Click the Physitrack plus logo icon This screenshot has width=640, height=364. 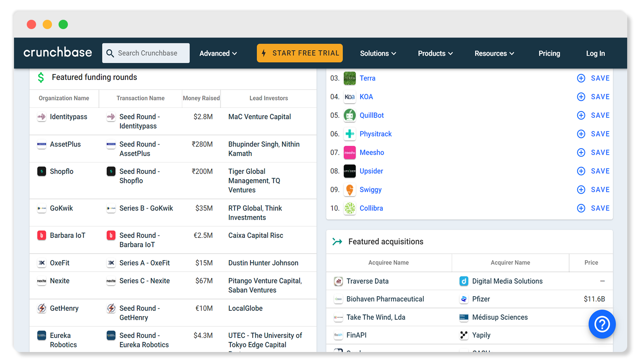[x=349, y=134]
